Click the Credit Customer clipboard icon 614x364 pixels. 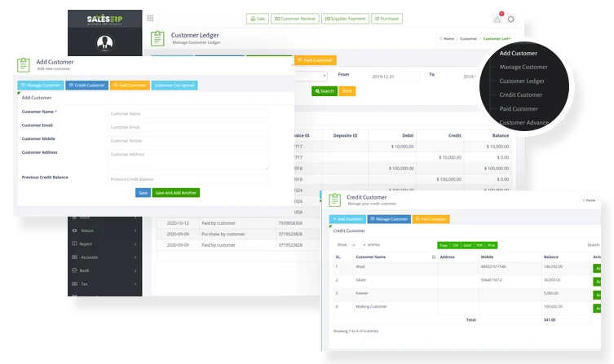click(334, 200)
